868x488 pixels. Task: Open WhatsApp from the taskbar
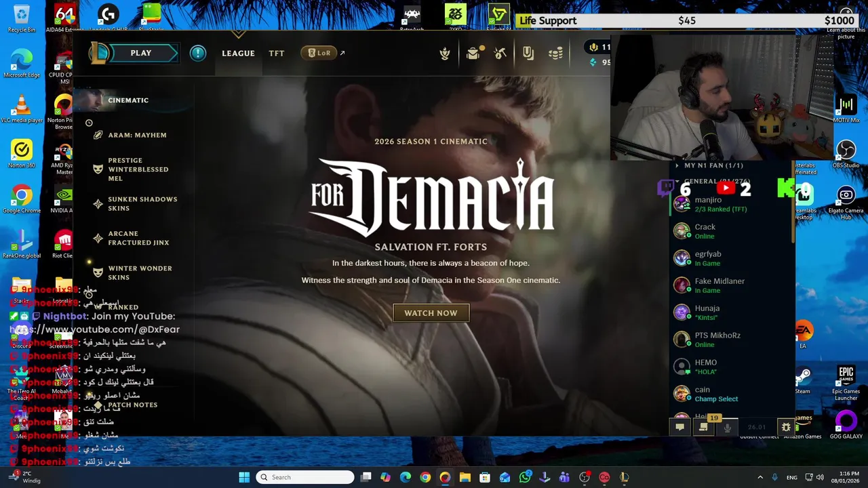525,477
